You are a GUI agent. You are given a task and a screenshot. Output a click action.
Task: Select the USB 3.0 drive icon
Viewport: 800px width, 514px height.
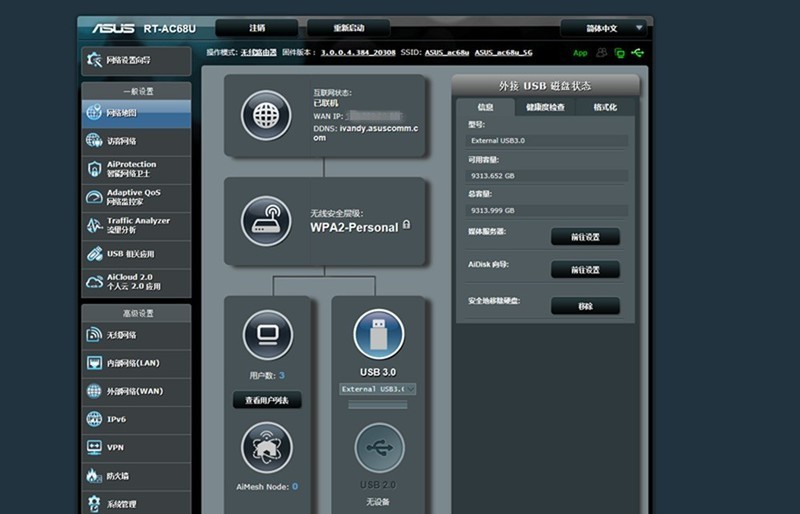coord(378,335)
